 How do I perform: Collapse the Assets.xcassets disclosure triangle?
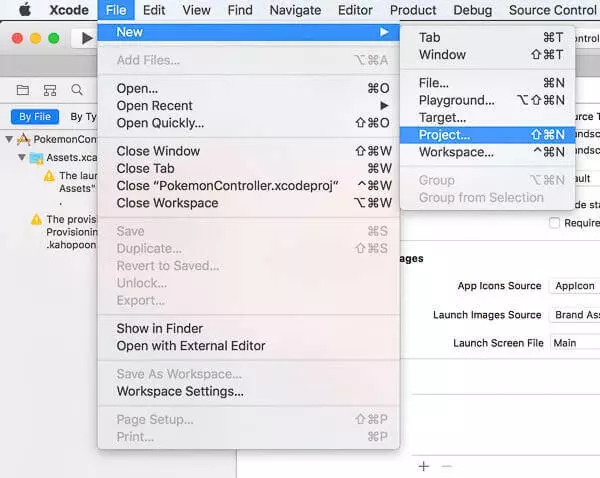pos(22,158)
